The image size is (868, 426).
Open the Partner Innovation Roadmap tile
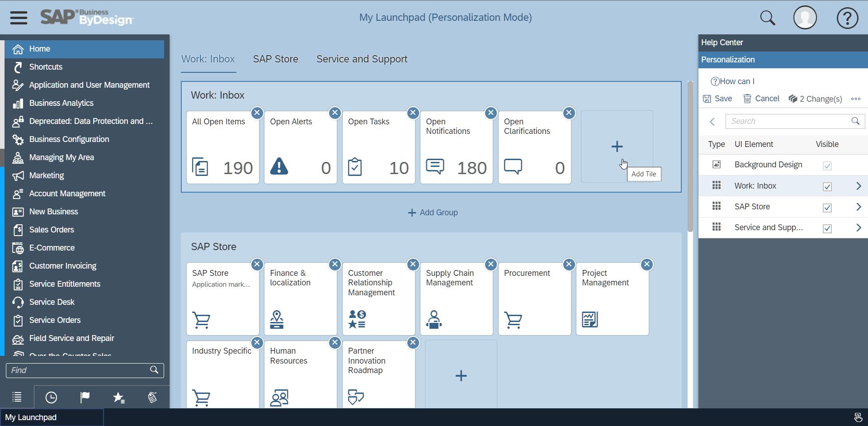click(x=379, y=374)
